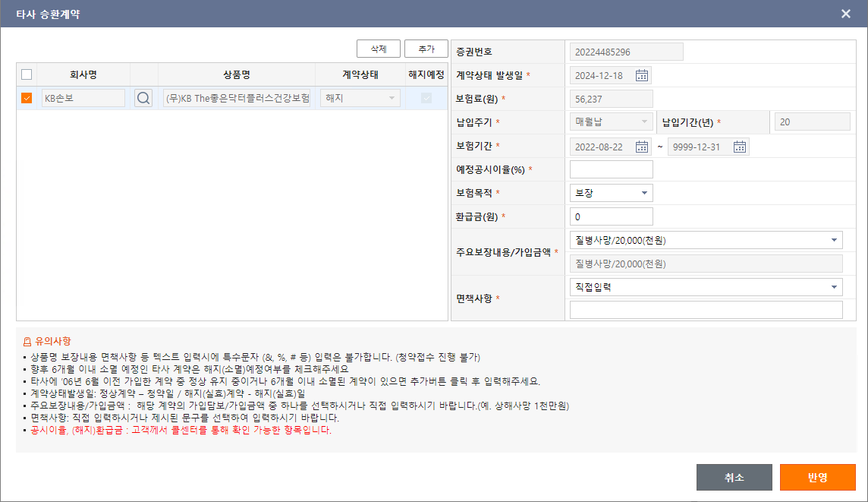
Task: Close the 타사 승환계약 dialog
Action: (x=846, y=13)
